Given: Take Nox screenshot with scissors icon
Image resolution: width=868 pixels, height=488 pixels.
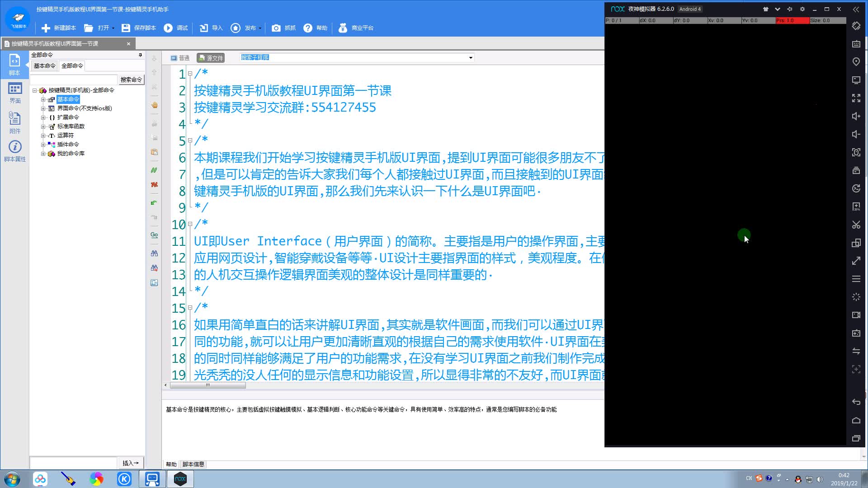Looking at the screenshot, I should [x=856, y=225].
